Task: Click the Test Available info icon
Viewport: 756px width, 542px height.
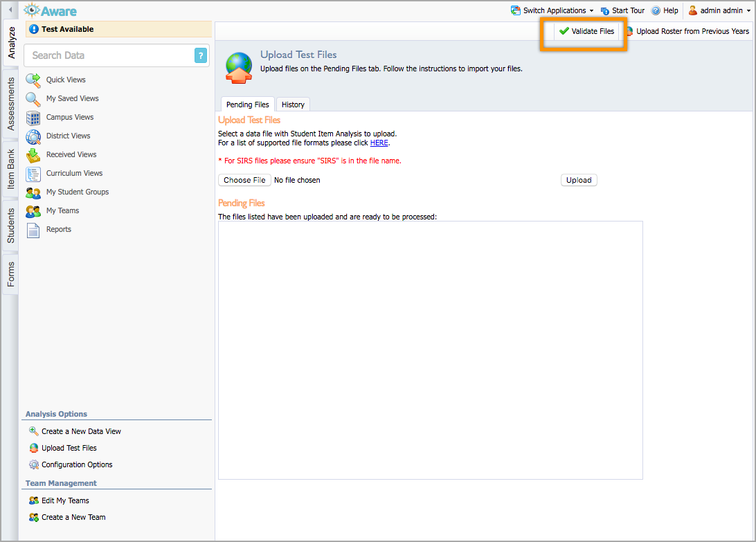Action: [x=34, y=29]
